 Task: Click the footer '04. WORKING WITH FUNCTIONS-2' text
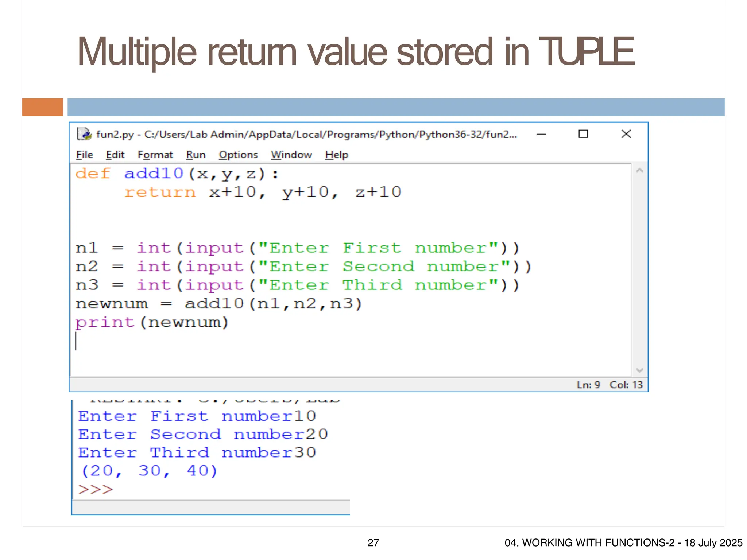[589, 543]
